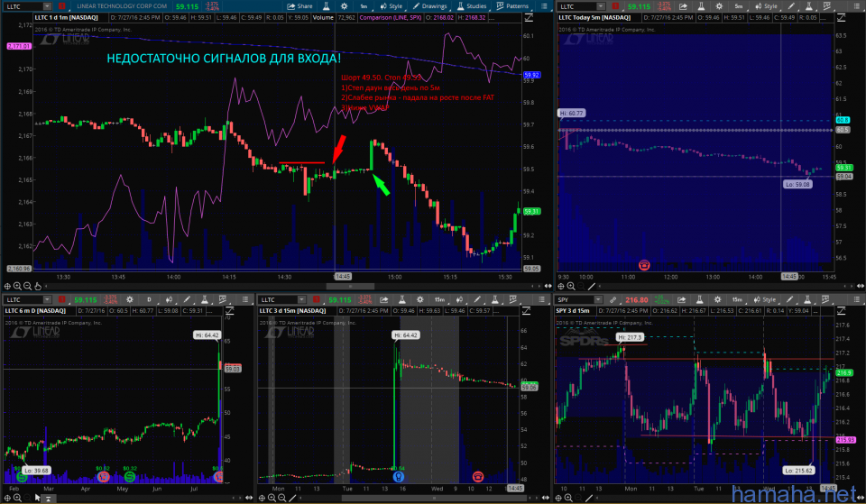Select the hand pan tool below the 1m chart
Image resolution: width=866 pixels, height=504 pixels.
38,286
